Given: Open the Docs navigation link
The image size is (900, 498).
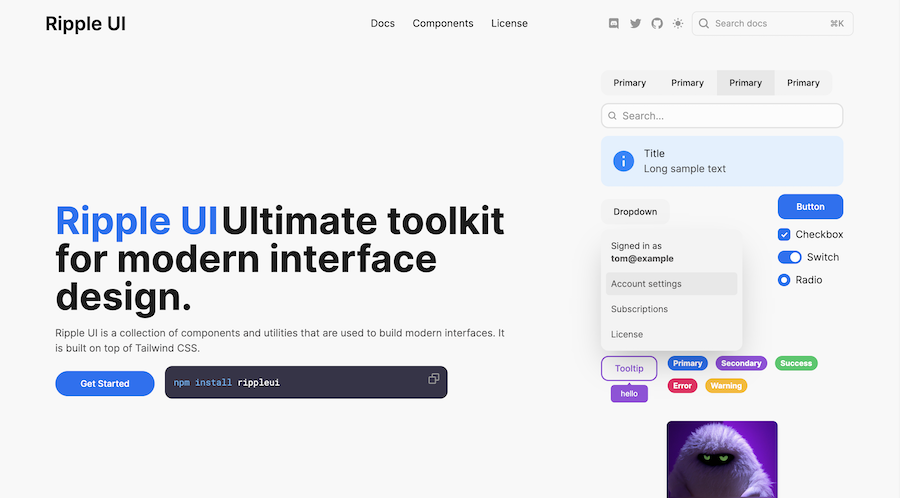Looking at the screenshot, I should coord(383,24).
